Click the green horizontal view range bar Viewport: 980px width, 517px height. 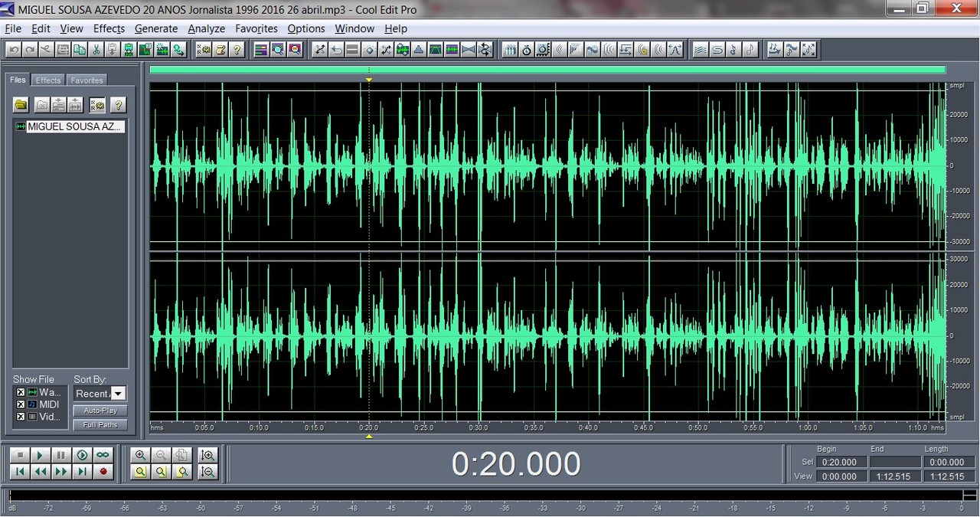point(547,70)
